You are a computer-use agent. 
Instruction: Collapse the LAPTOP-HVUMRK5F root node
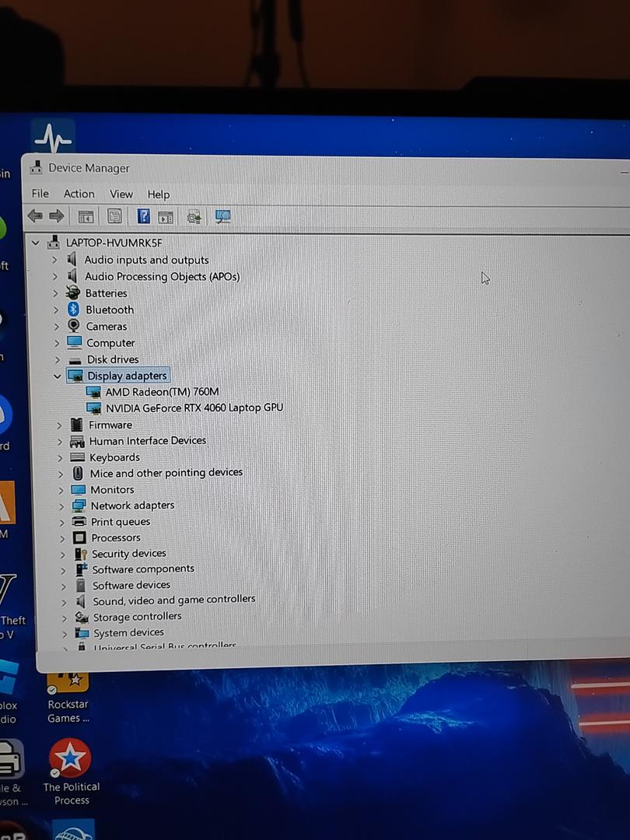click(35, 243)
